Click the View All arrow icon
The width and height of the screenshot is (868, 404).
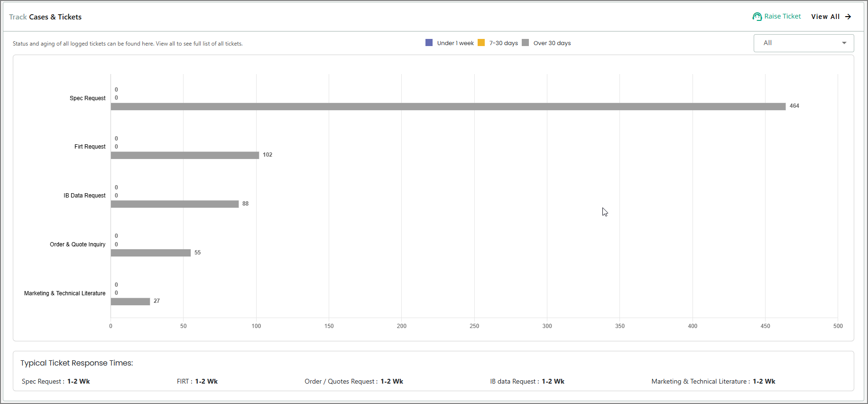[848, 17]
